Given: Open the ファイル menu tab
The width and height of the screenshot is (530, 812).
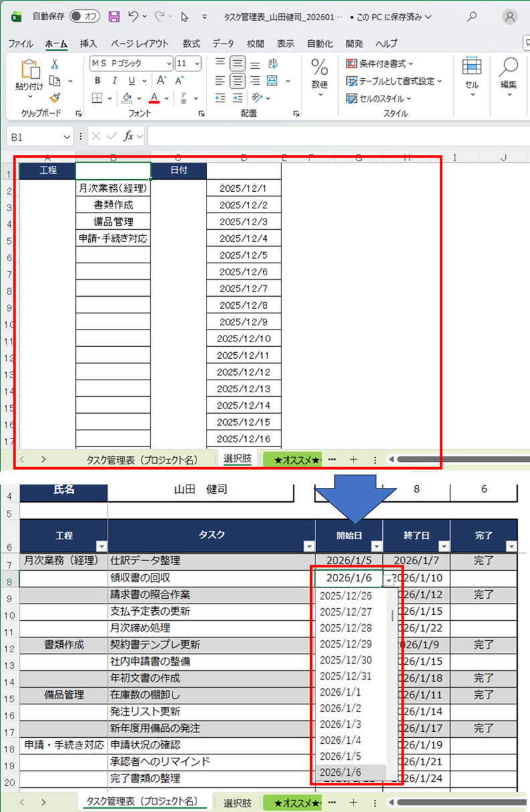Looking at the screenshot, I should tap(21, 43).
